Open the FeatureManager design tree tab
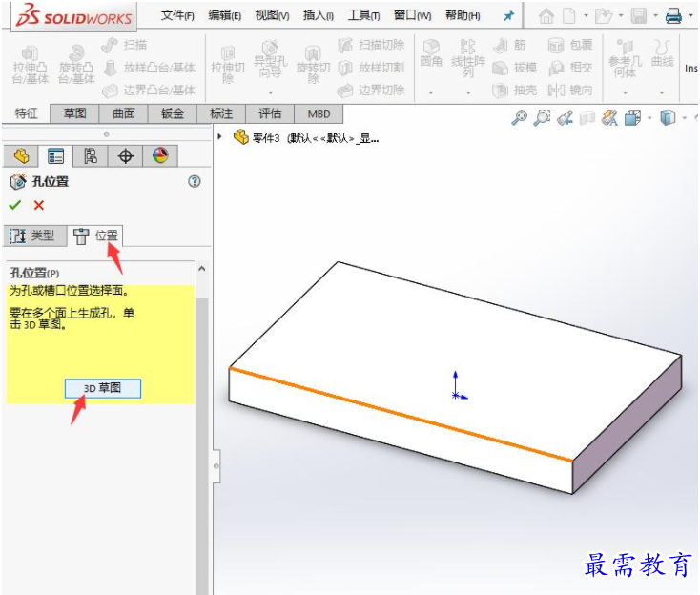 tap(21, 156)
